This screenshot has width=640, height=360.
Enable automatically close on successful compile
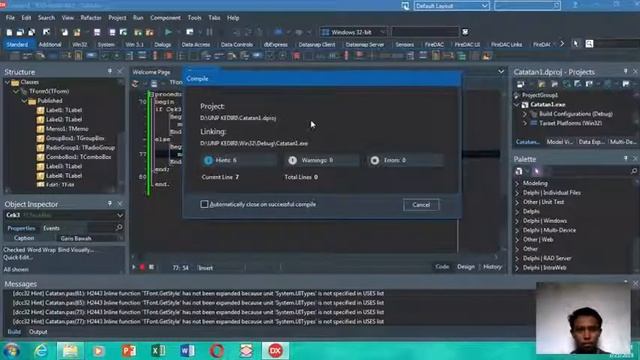click(x=204, y=204)
